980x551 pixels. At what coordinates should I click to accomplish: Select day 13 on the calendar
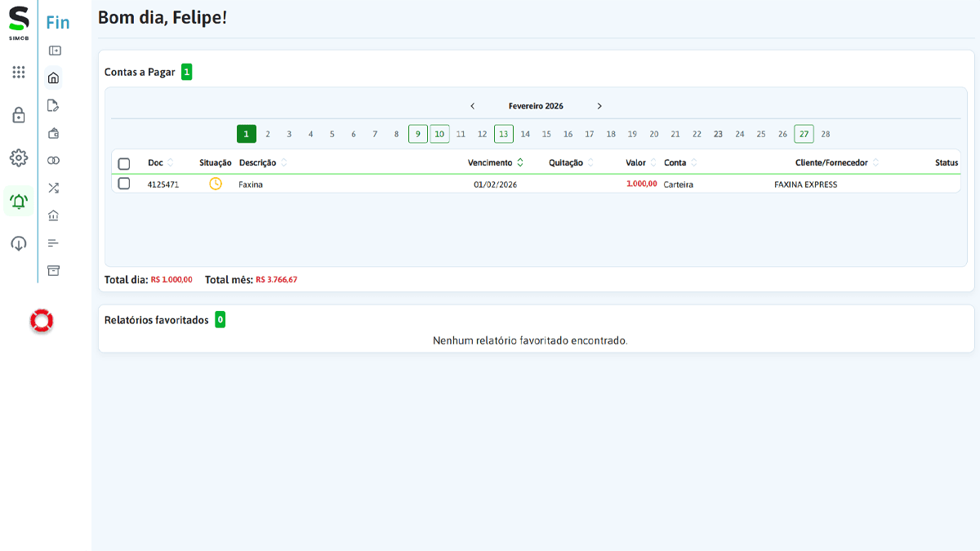coord(503,133)
